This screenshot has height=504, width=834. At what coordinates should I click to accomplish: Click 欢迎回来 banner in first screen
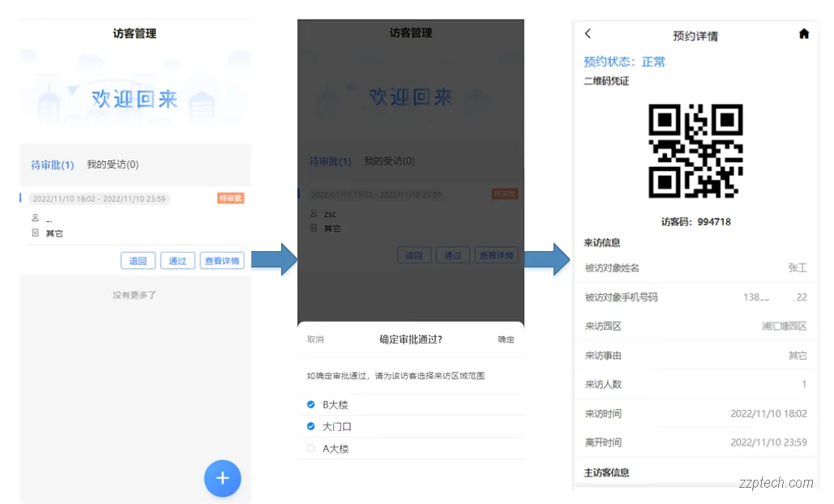pos(135,99)
